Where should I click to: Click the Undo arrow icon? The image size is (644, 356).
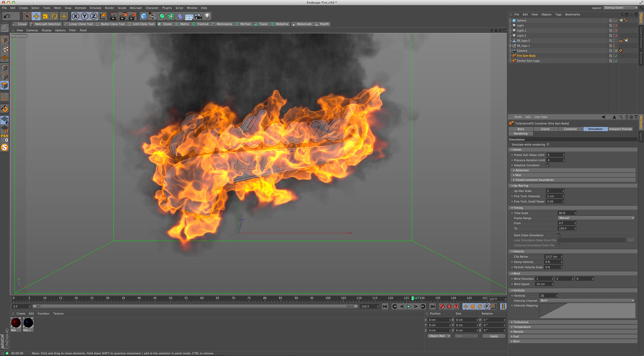pyautogui.click(x=7, y=16)
